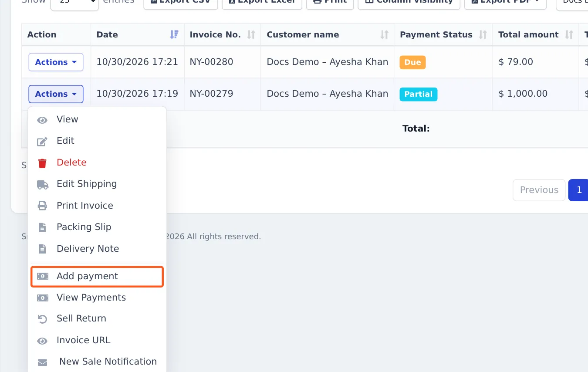
Task: Click the "2026 All rights reserved." footer text
Action: tap(213, 237)
